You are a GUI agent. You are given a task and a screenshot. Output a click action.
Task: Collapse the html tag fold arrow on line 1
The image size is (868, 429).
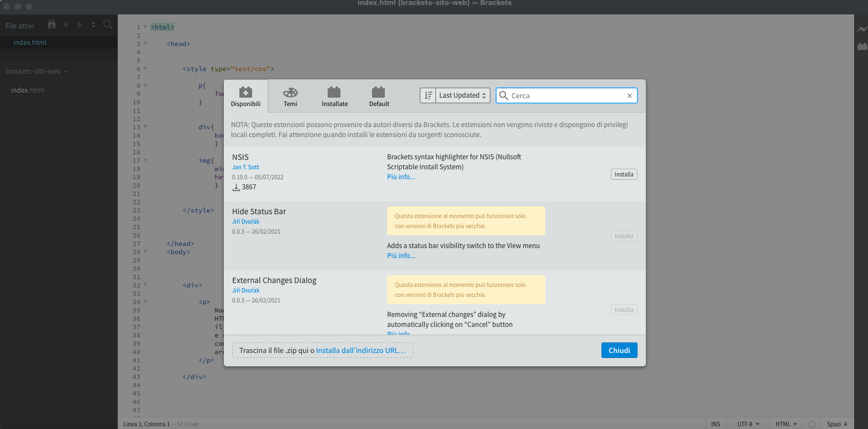pyautogui.click(x=145, y=27)
